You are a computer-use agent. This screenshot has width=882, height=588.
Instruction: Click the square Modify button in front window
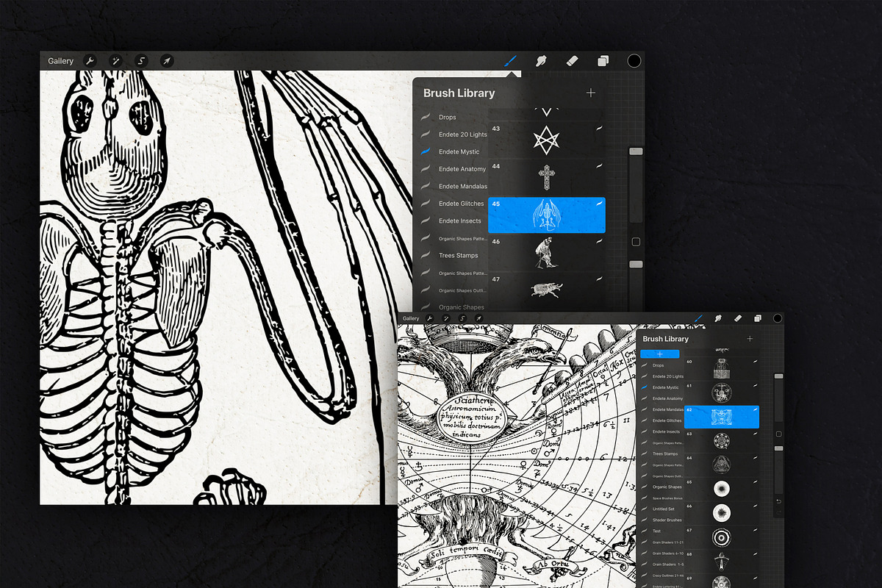(779, 434)
